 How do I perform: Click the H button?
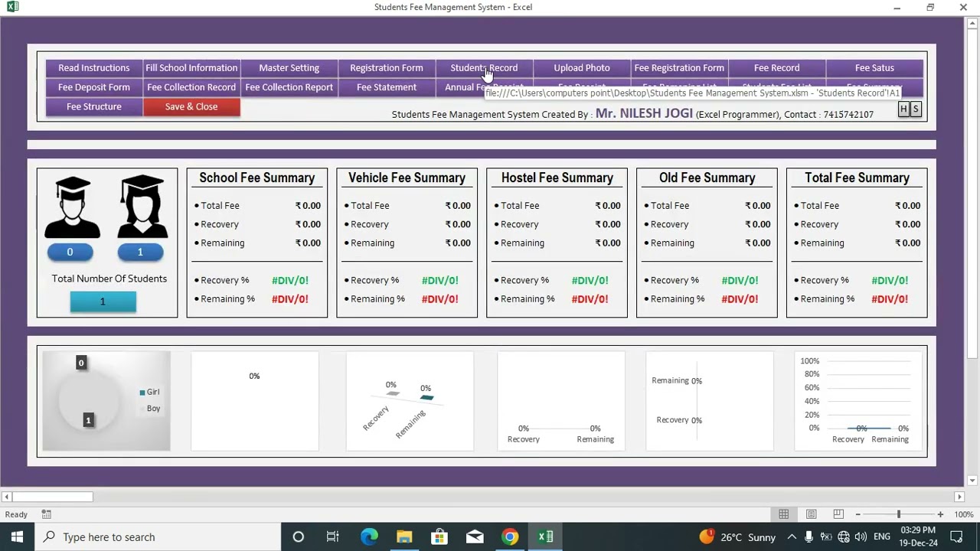[x=903, y=109]
